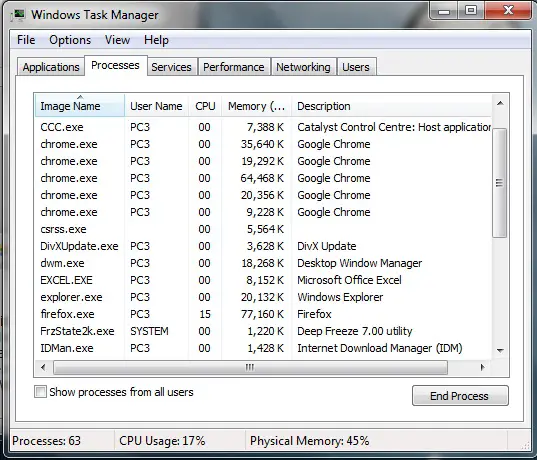Open the Options menu

70,40
